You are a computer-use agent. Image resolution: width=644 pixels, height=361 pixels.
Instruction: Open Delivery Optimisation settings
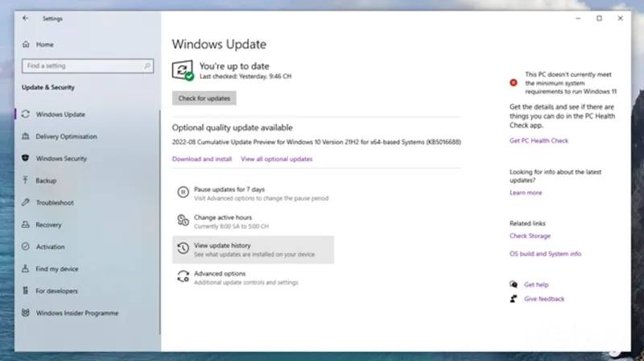(x=66, y=136)
